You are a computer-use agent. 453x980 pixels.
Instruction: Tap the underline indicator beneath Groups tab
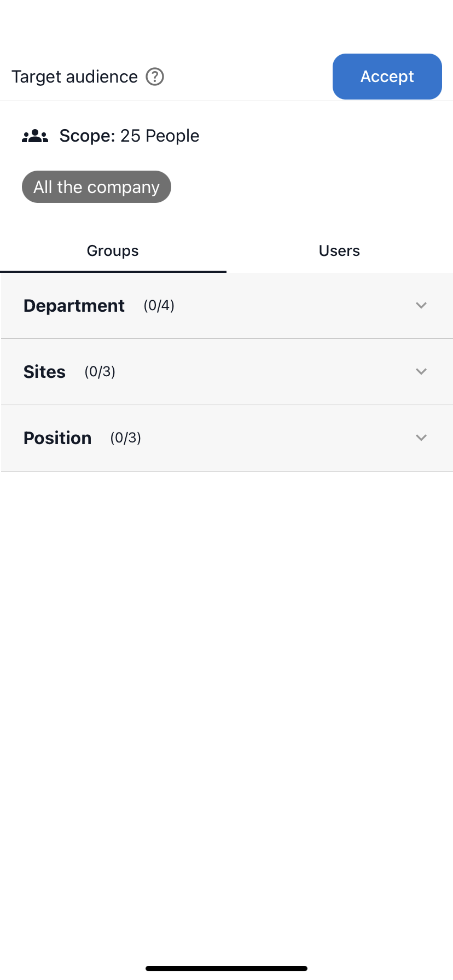pos(113,271)
